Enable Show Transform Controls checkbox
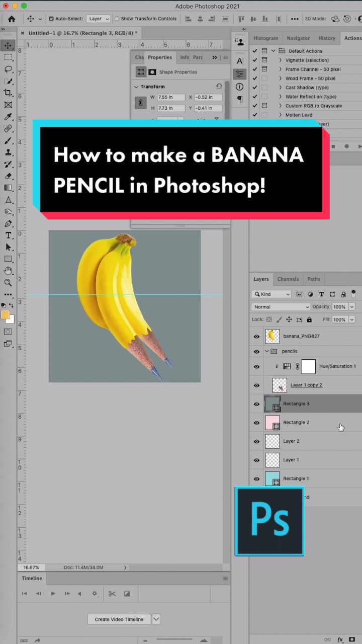 (x=117, y=19)
